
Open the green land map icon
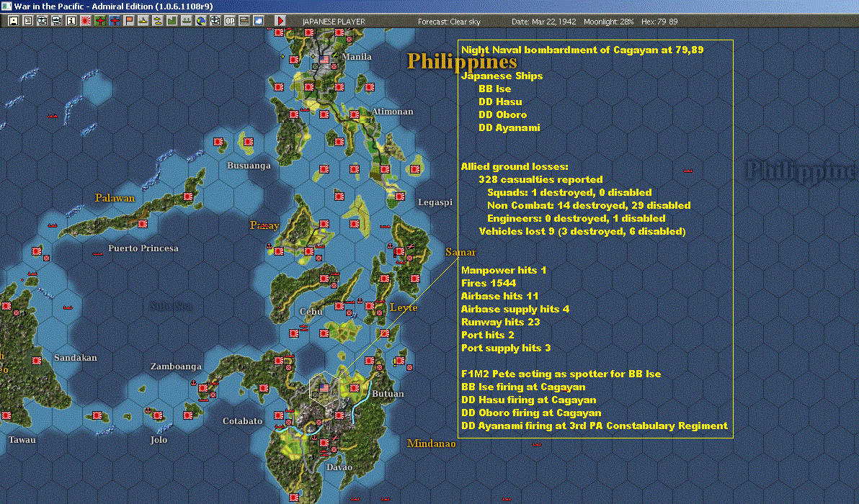pyautogui.click(x=172, y=21)
